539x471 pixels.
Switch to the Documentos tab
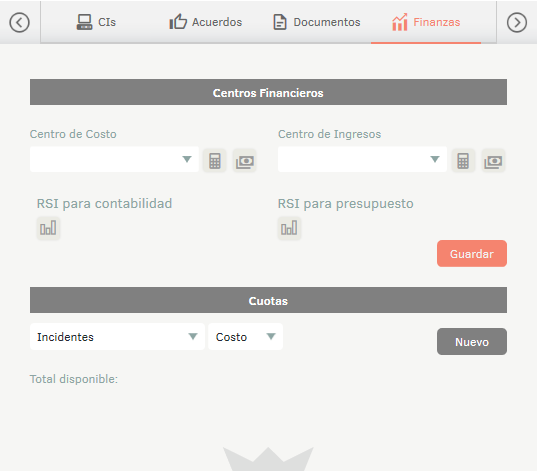pyautogui.click(x=316, y=22)
